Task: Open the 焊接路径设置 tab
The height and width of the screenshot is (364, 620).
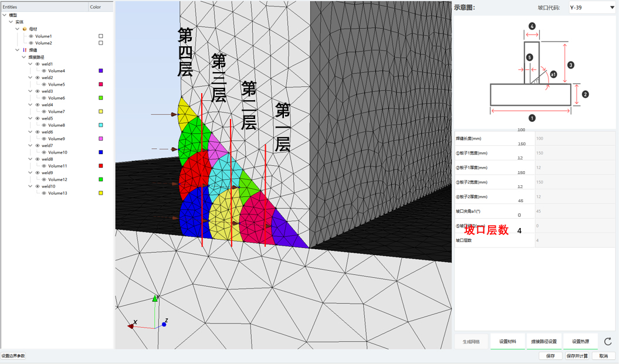Action: coord(544,341)
